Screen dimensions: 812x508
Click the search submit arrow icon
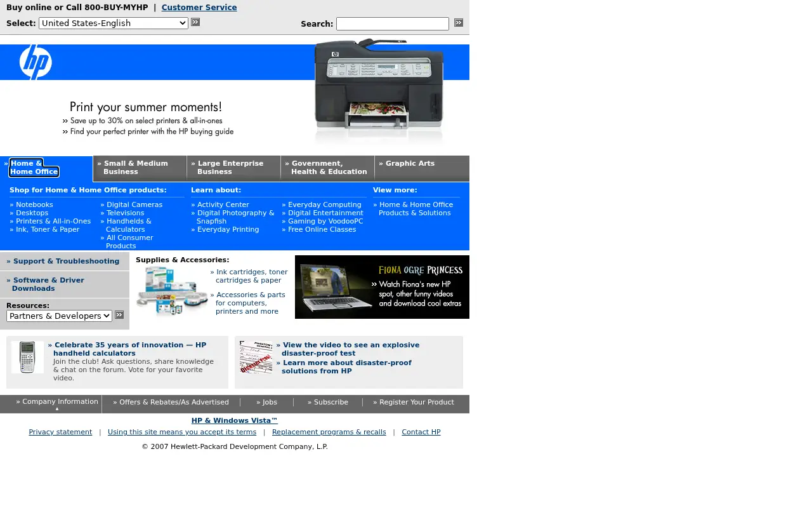click(x=459, y=23)
